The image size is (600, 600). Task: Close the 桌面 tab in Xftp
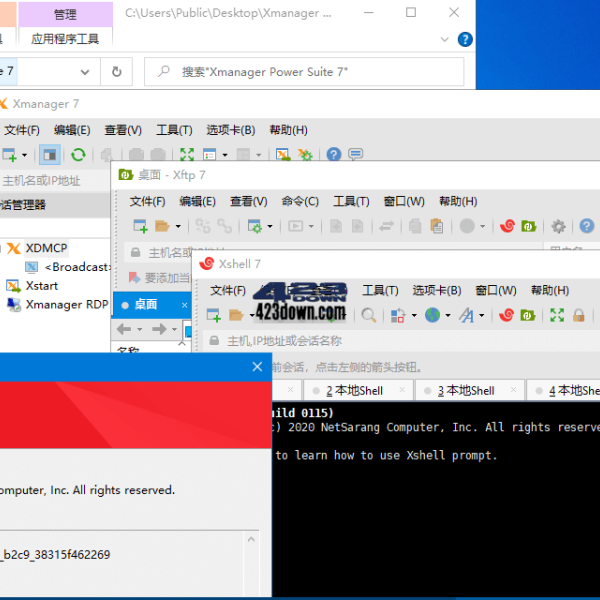point(184,305)
